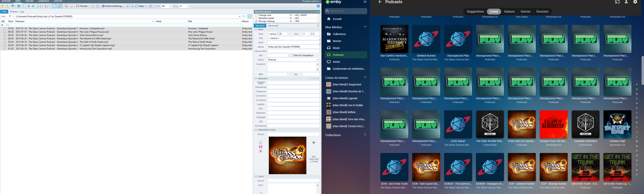Open the Genre dropdown showing Podcast
The height and width of the screenshot is (194, 644).
pyautogui.click(x=317, y=60)
